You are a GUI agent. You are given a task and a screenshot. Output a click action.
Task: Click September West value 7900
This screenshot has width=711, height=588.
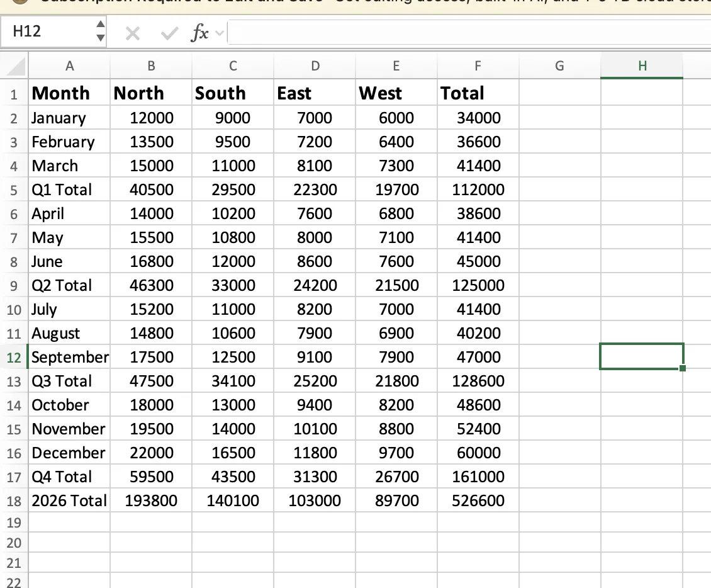pyautogui.click(x=396, y=357)
